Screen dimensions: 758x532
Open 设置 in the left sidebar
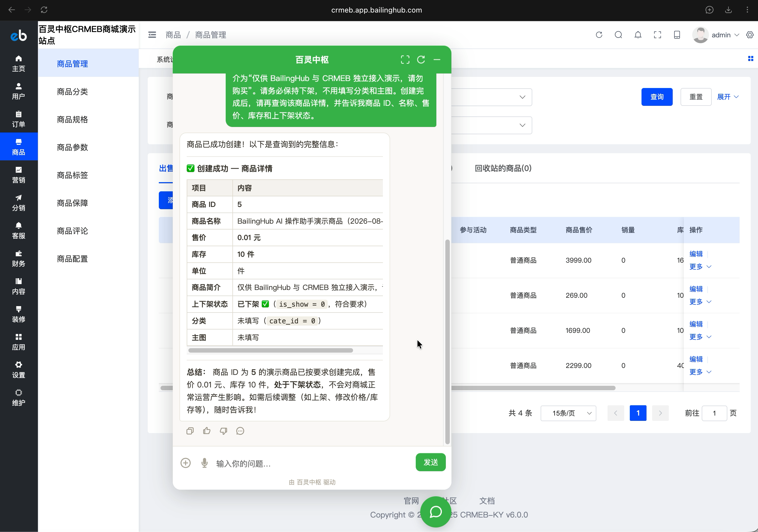click(19, 370)
